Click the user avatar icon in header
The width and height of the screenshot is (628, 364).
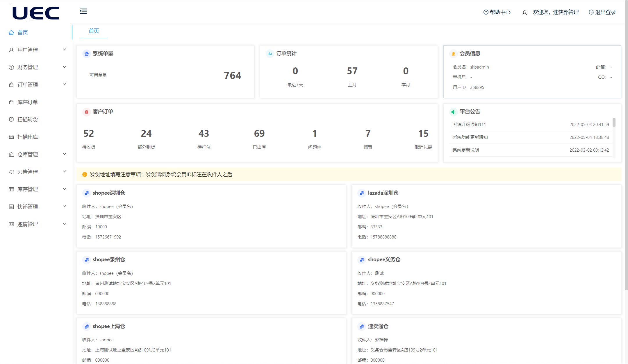[525, 13]
